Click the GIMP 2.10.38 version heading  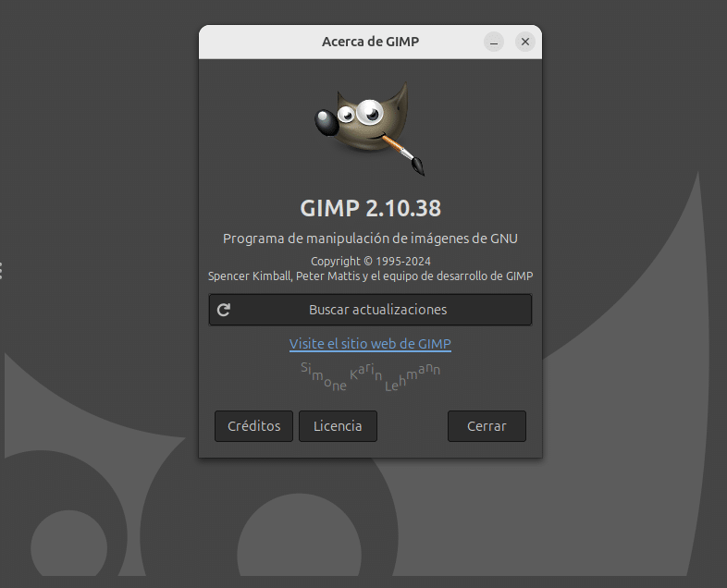[x=370, y=208]
